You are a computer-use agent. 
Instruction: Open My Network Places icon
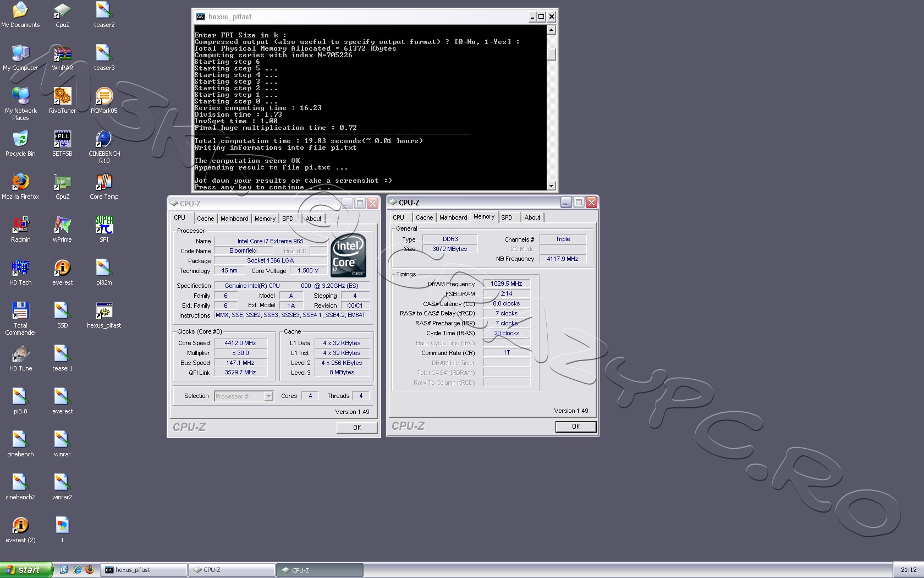pyautogui.click(x=20, y=104)
